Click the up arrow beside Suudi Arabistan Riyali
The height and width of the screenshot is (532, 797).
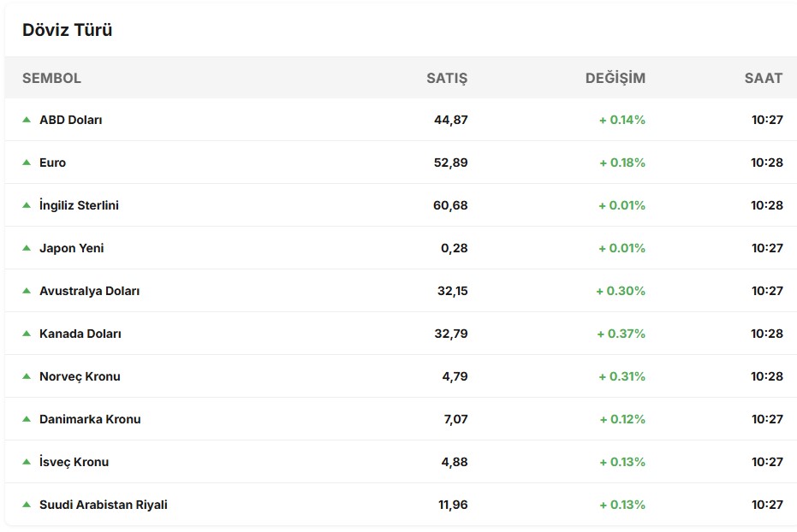pos(27,505)
